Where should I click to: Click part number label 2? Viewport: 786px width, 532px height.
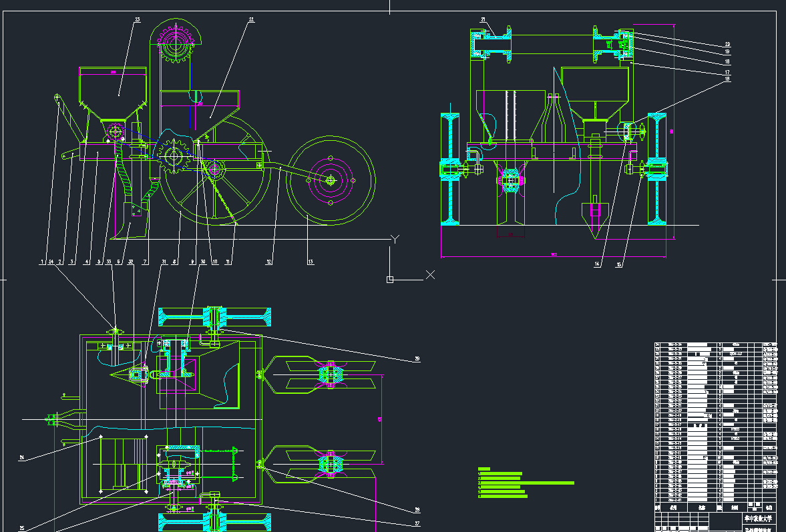click(60, 262)
